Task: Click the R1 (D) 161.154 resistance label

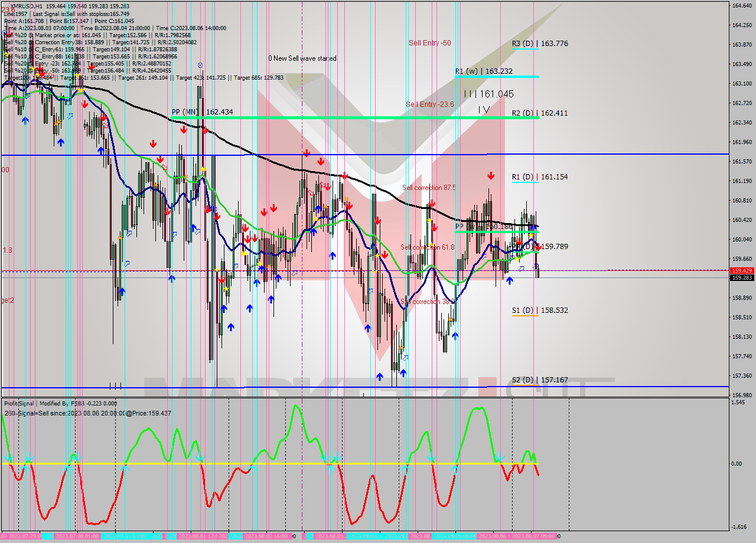Action: pyautogui.click(x=540, y=176)
